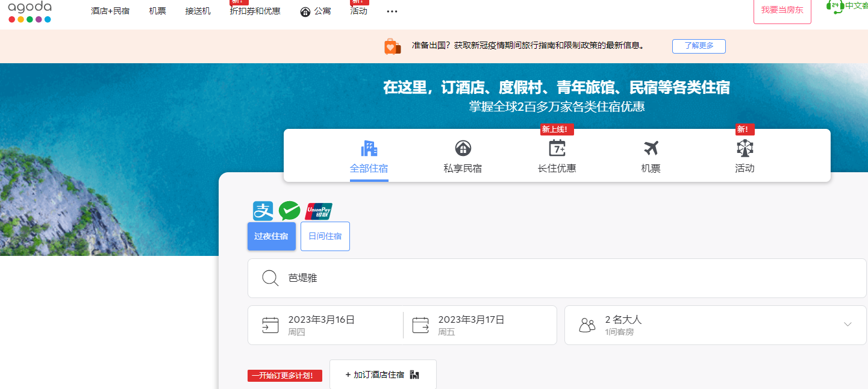Viewport: 868px width, 389px height.
Task: Click the 一开始订更多计划! red label
Action: pyautogui.click(x=285, y=376)
